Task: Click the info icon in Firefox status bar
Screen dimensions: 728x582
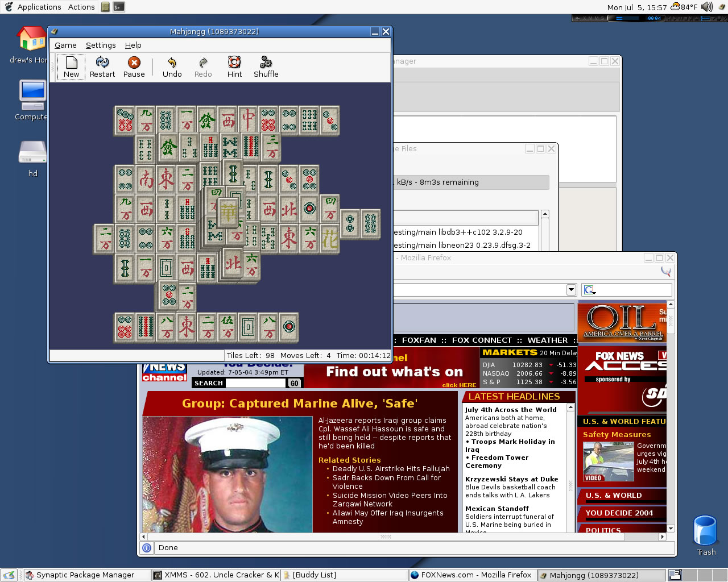Action: (x=147, y=548)
